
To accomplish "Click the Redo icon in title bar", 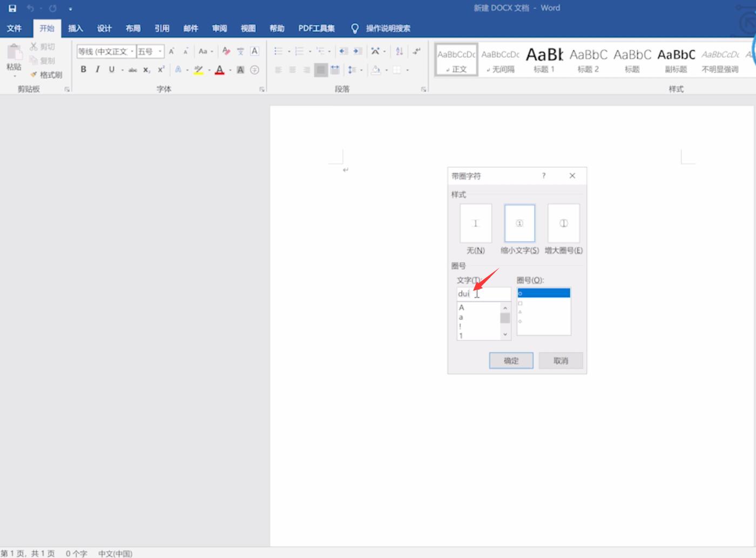I will pyautogui.click(x=53, y=8).
